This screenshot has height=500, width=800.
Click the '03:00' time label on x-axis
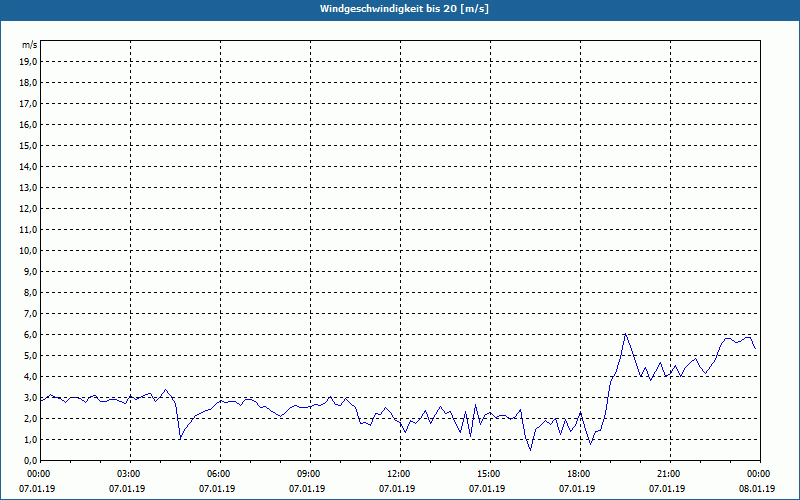click(x=131, y=474)
